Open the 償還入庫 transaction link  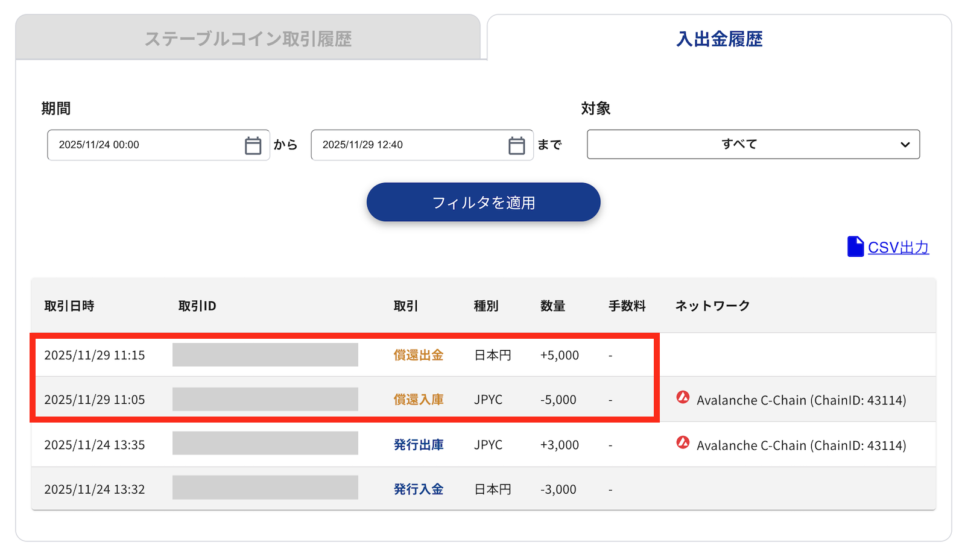[x=419, y=400]
